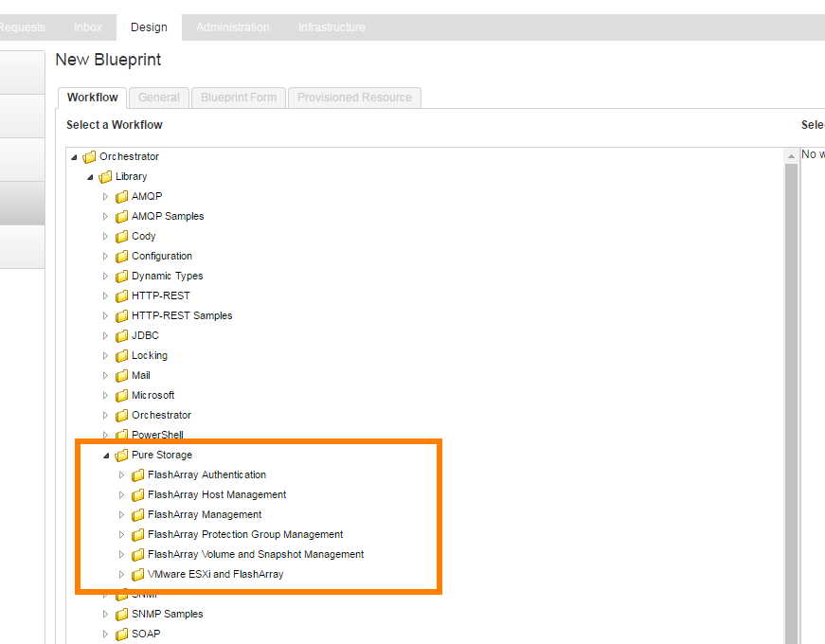Expand the SNMP Samples folder arrow

[x=105, y=614]
